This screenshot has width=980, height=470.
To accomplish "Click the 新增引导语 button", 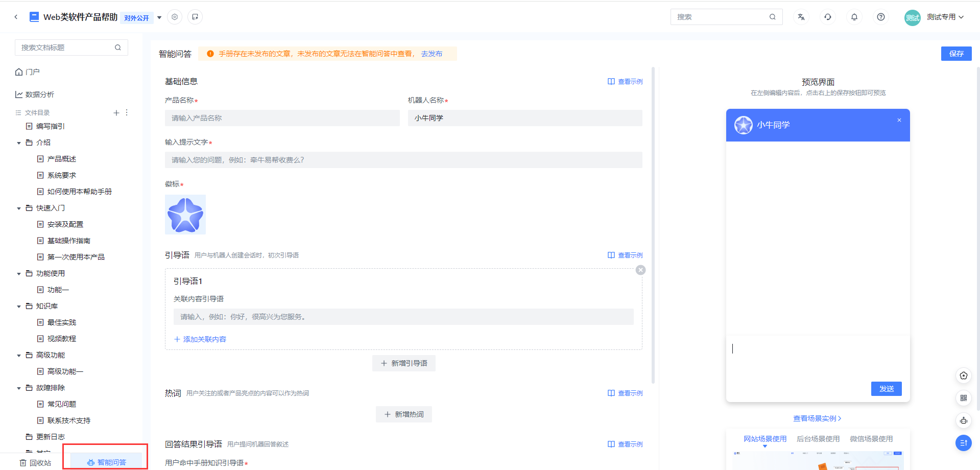I will point(403,363).
